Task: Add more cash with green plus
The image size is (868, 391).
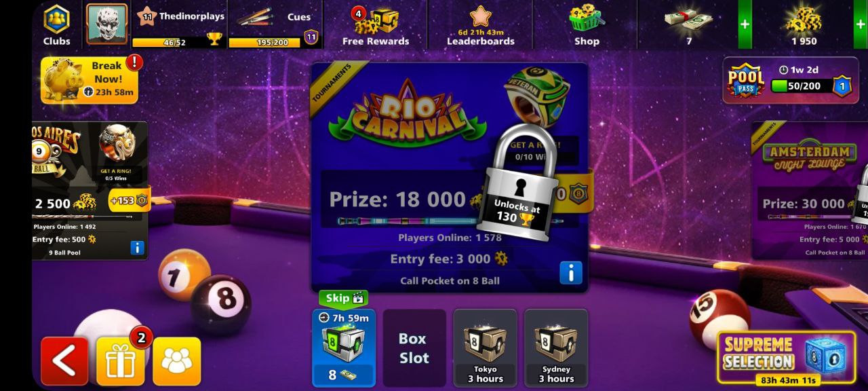Action: coord(745,24)
